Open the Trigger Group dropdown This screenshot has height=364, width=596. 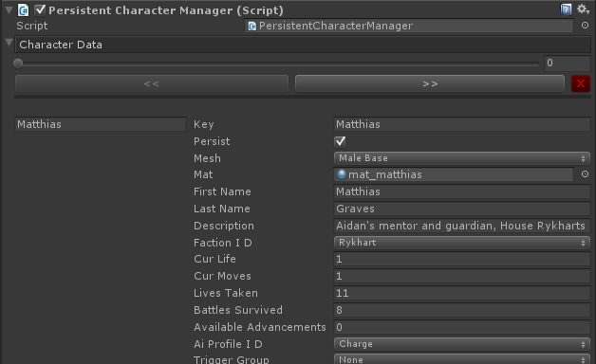pyautogui.click(x=462, y=359)
